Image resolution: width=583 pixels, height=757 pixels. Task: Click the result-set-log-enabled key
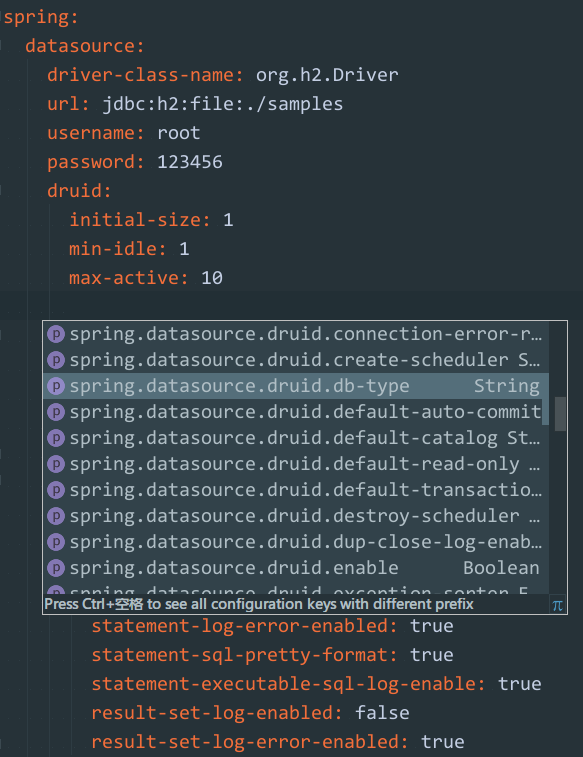pyautogui.click(x=217, y=713)
